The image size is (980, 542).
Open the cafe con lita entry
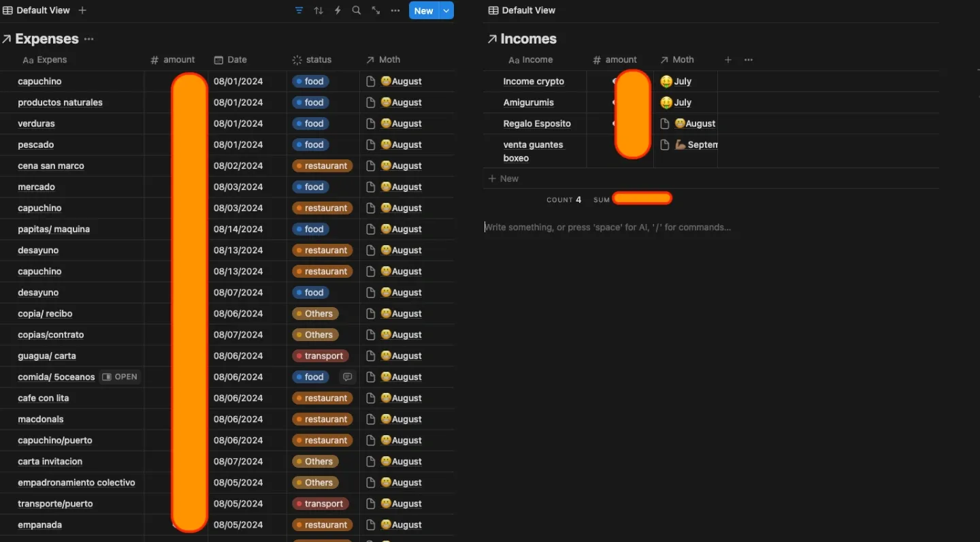click(x=44, y=398)
